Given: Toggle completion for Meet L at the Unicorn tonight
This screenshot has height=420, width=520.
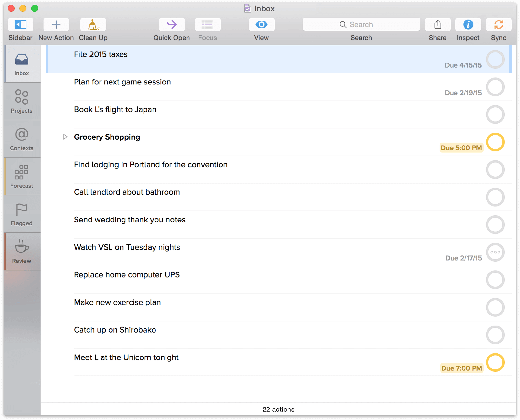Looking at the screenshot, I should [495, 362].
